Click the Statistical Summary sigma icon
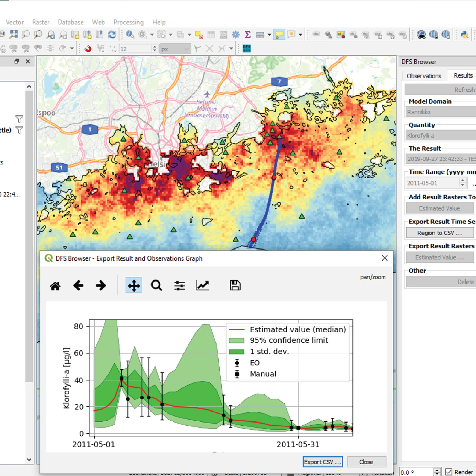The image size is (476, 476). click(248, 35)
